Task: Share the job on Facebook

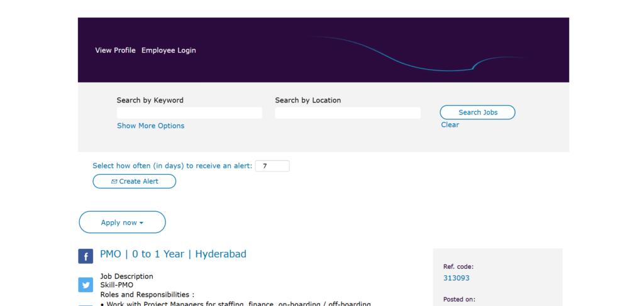Action: [86, 256]
